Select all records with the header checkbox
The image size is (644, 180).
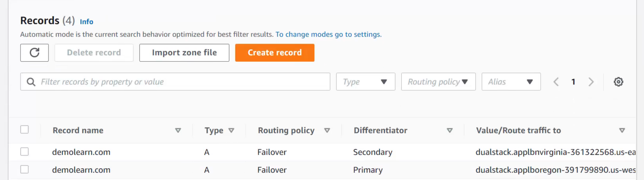24,129
